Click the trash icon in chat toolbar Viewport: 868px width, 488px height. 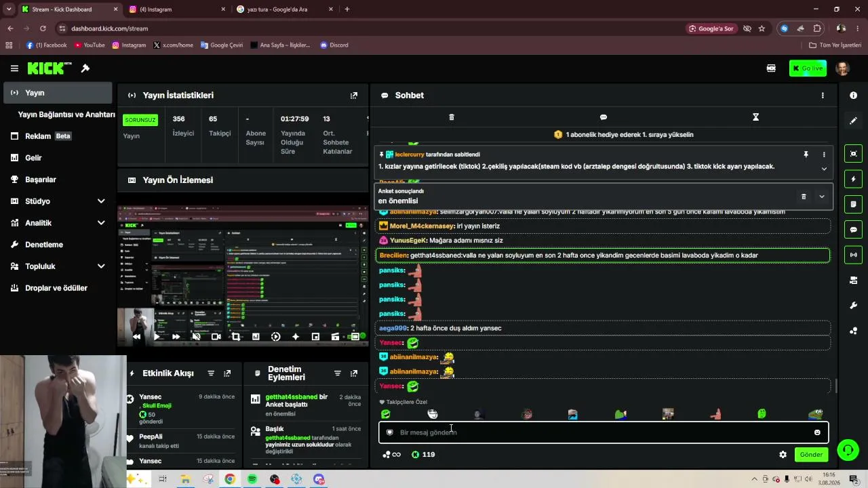tap(452, 117)
